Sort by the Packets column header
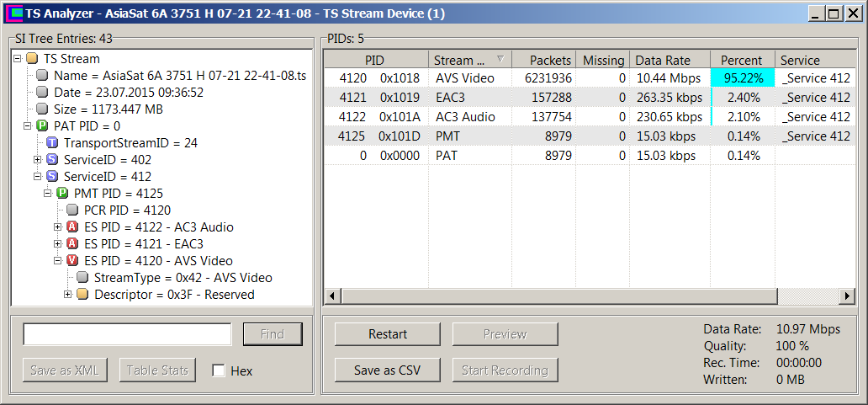The width and height of the screenshot is (868, 405). click(x=542, y=60)
